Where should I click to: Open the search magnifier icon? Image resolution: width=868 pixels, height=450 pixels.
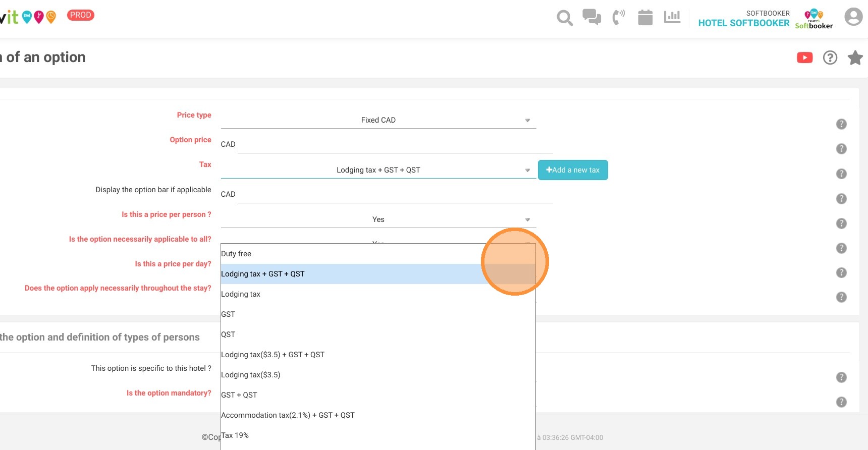tap(565, 18)
